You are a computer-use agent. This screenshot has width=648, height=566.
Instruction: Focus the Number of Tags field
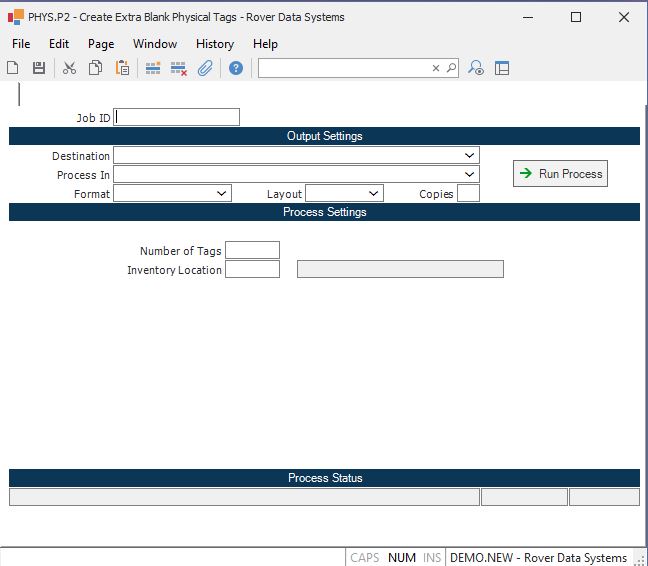pos(252,250)
